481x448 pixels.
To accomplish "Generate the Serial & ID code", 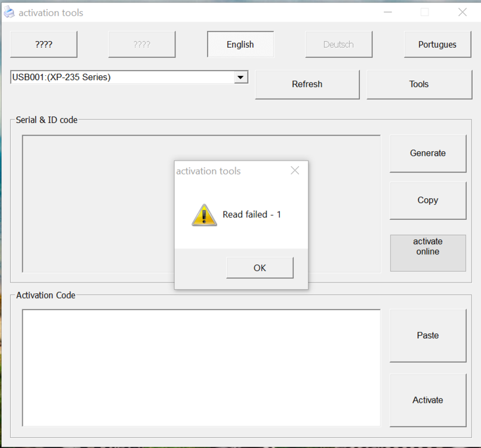I will click(x=427, y=153).
